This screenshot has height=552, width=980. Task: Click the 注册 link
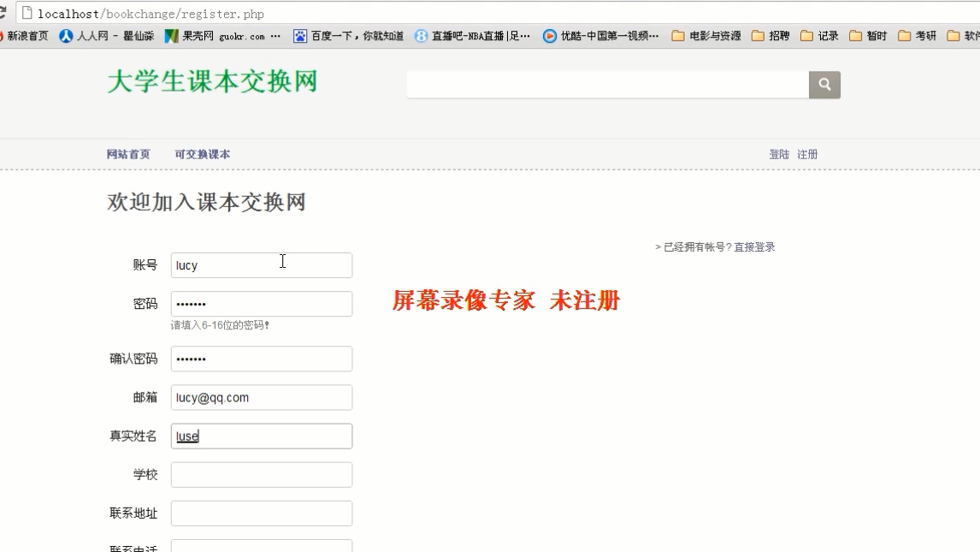(x=807, y=154)
